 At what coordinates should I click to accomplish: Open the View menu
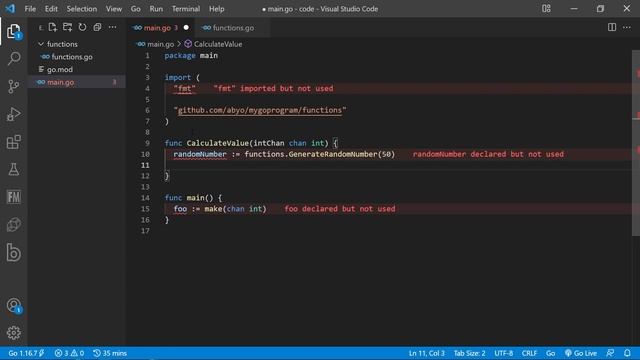114,9
